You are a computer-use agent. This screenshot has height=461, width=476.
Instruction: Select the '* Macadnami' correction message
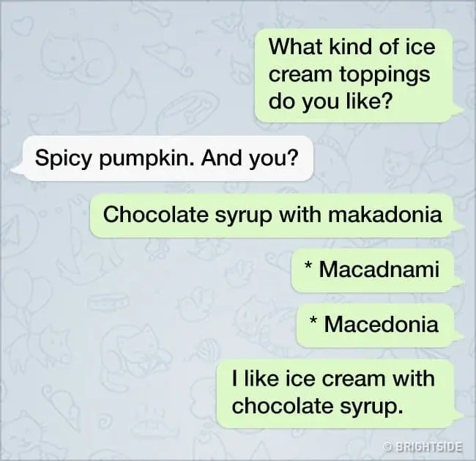tap(373, 270)
